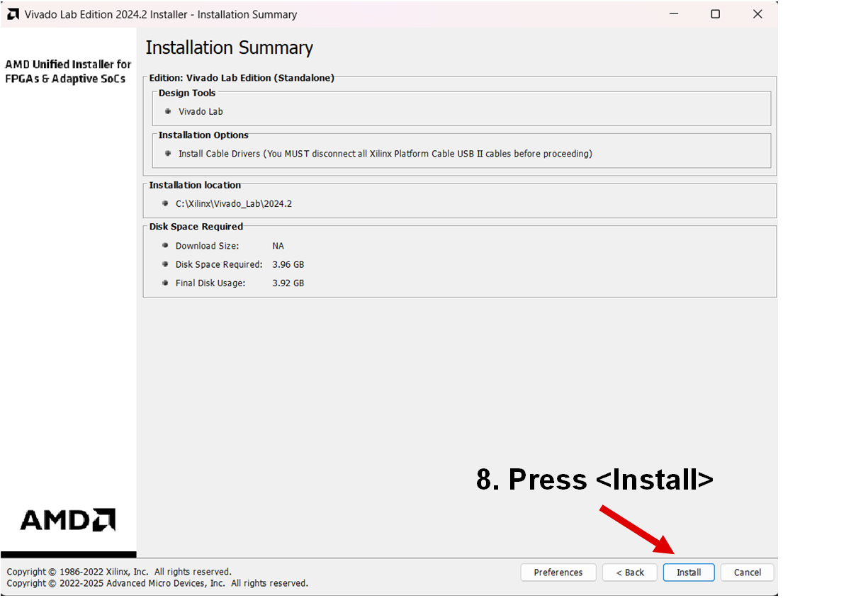This screenshot has height=598, width=868.
Task: Click the Installation Summary heading
Action: [x=229, y=47]
